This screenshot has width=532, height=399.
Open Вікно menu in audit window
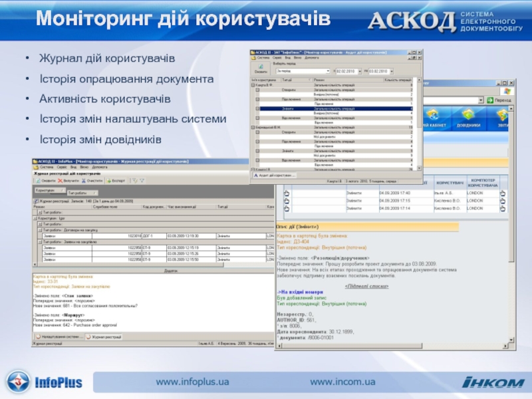click(297, 58)
